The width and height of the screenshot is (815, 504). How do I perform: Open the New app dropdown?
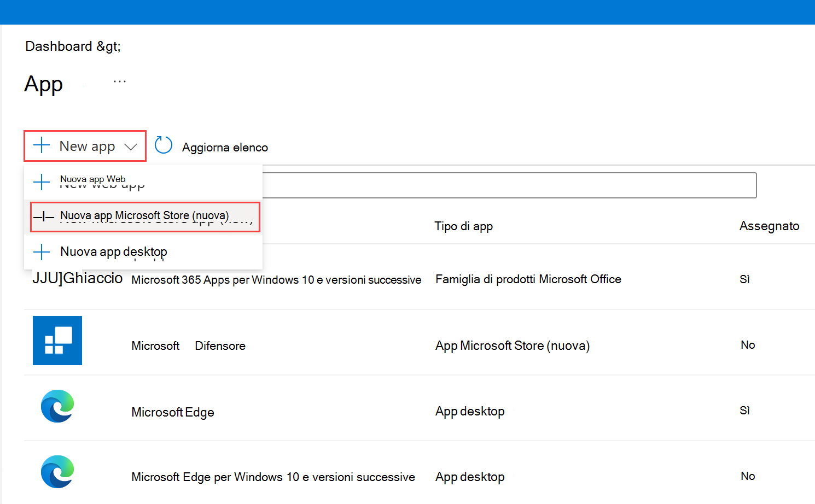point(85,146)
